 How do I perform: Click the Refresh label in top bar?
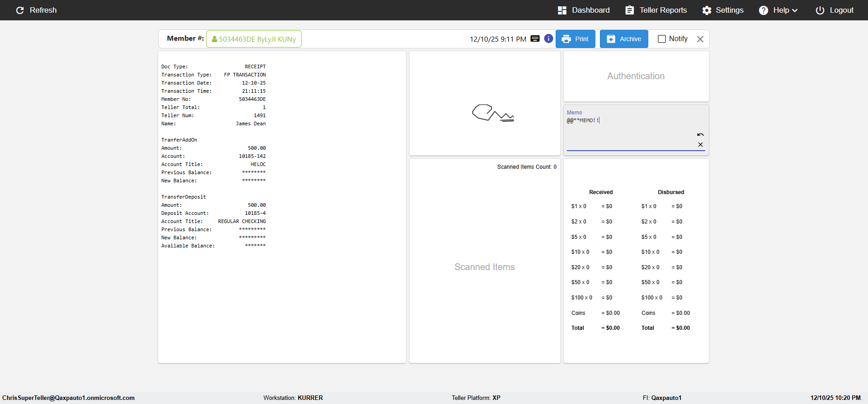pos(43,10)
